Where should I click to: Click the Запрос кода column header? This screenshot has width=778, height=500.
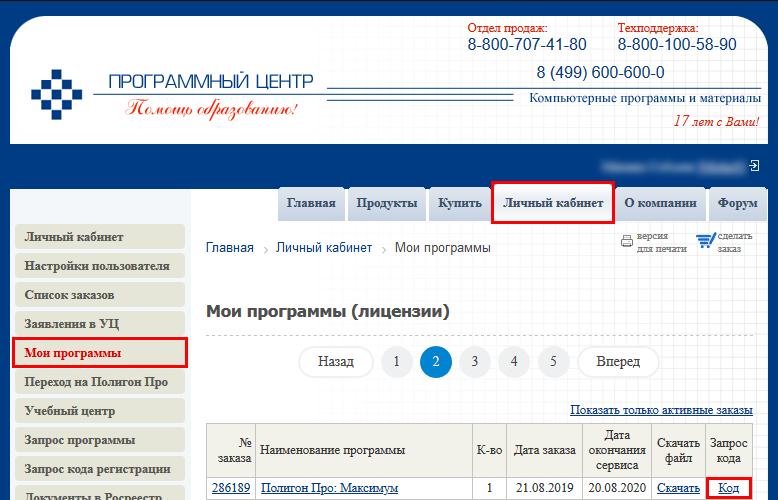click(x=728, y=450)
